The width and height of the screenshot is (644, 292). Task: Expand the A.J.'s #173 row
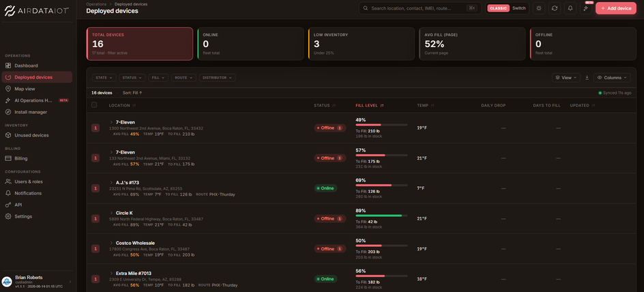111,182
